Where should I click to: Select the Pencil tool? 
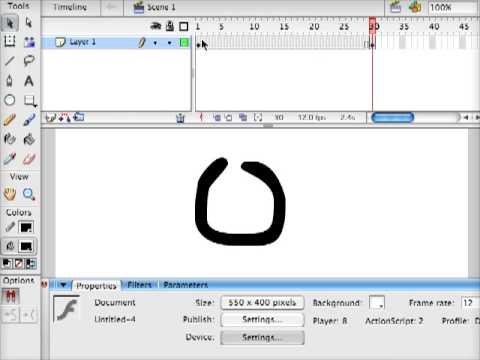click(x=10, y=120)
